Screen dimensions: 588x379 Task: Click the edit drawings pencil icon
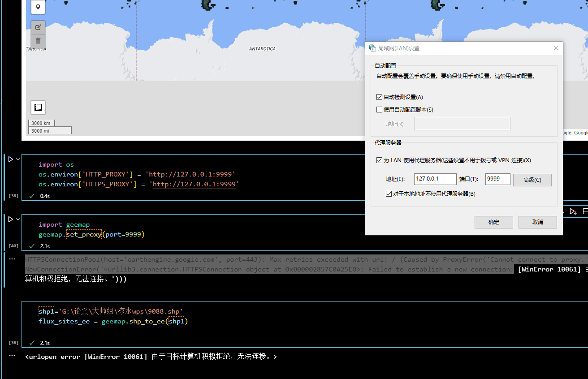pyautogui.click(x=38, y=27)
